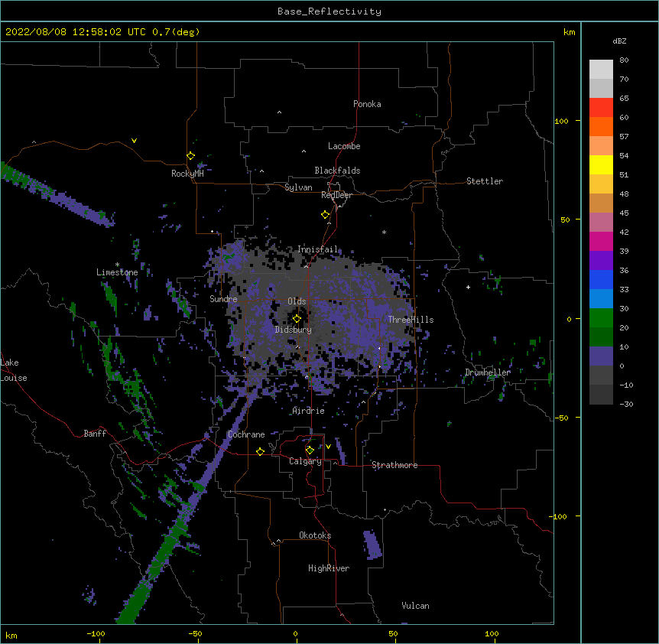
Task: Click the yellow V marker northeast of Calgary
Action: [328, 447]
